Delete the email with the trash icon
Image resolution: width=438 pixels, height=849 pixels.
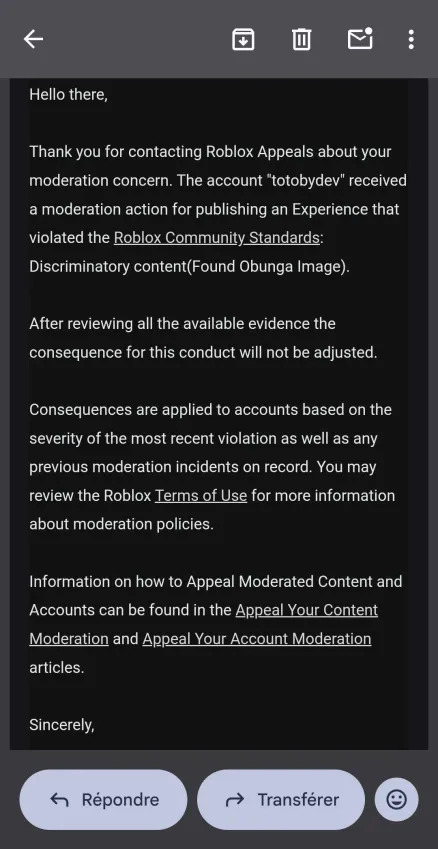click(302, 39)
